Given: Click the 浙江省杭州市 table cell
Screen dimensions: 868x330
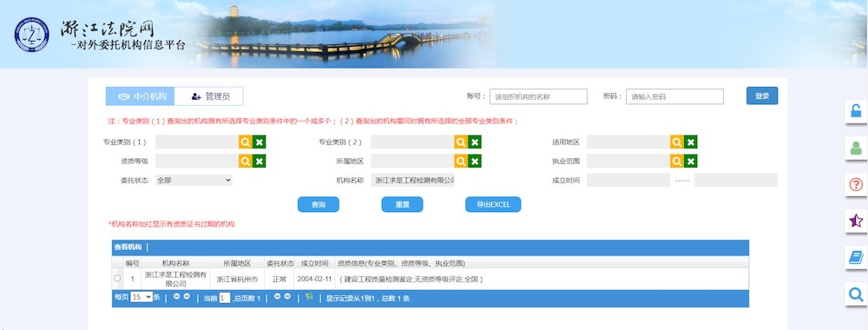Looking at the screenshot, I should [x=237, y=279].
